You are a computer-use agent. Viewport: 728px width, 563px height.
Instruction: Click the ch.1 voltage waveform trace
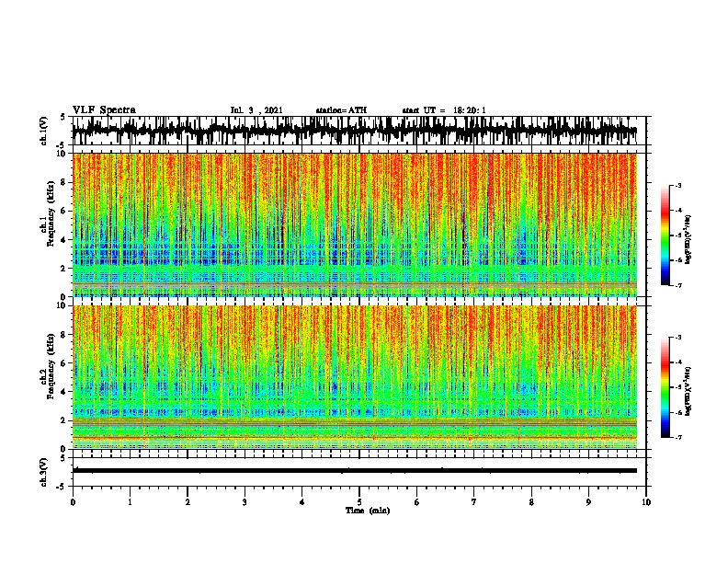355,131
